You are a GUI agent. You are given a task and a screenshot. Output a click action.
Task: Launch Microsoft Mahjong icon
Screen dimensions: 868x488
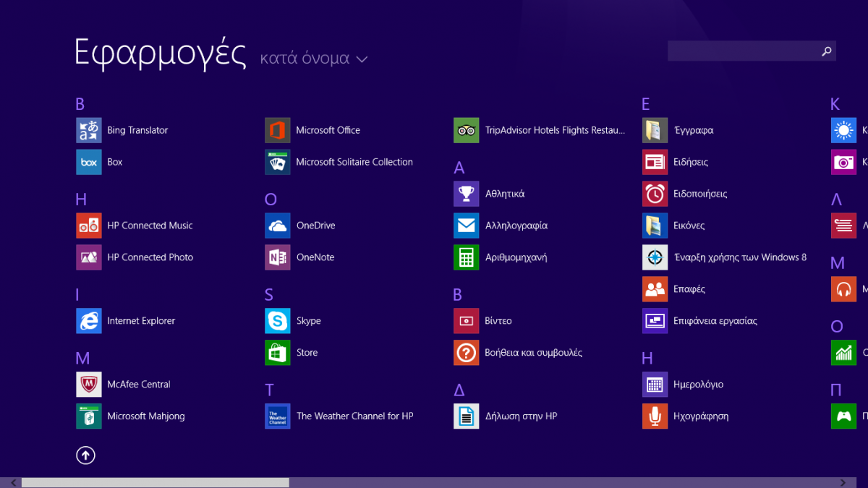(89, 416)
